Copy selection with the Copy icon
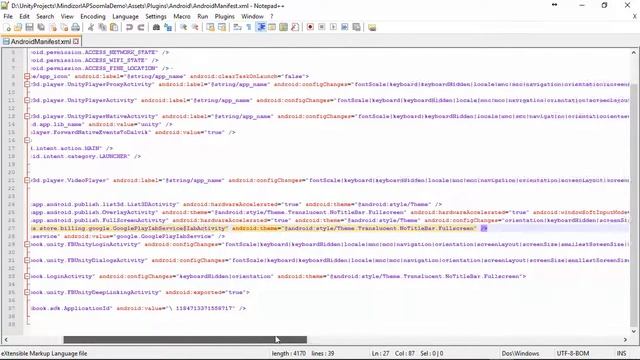The height and width of the screenshot is (360, 640). tap(102, 27)
